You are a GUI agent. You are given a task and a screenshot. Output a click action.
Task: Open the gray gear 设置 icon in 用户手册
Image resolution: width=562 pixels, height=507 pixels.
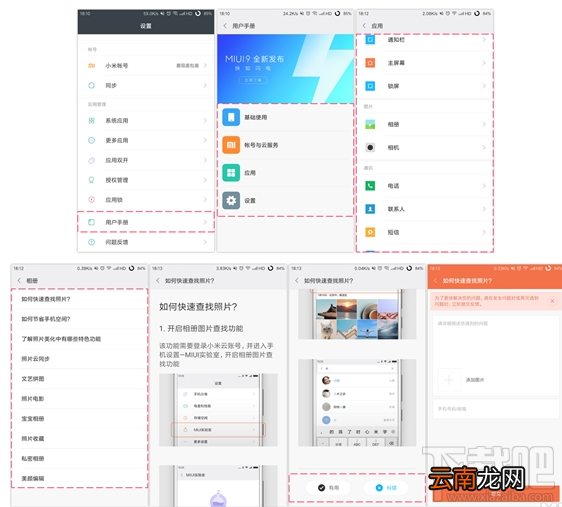point(231,200)
